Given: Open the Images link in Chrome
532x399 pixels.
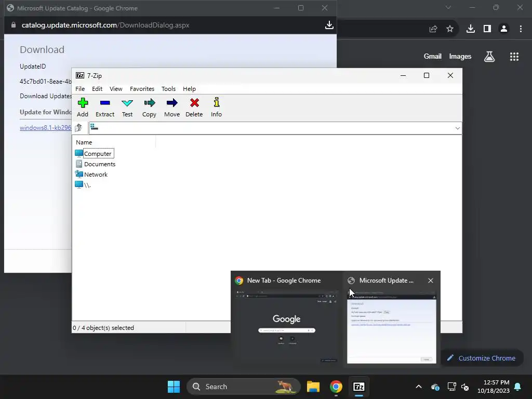Looking at the screenshot, I should (x=460, y=56).
